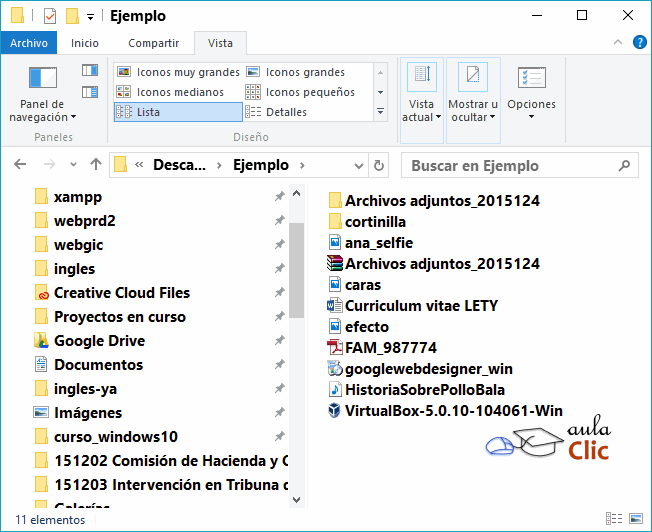Click the Buscar en Ejemplo search field
The image size is (652, 532).
pyautogui.click(x=510, y=166)
